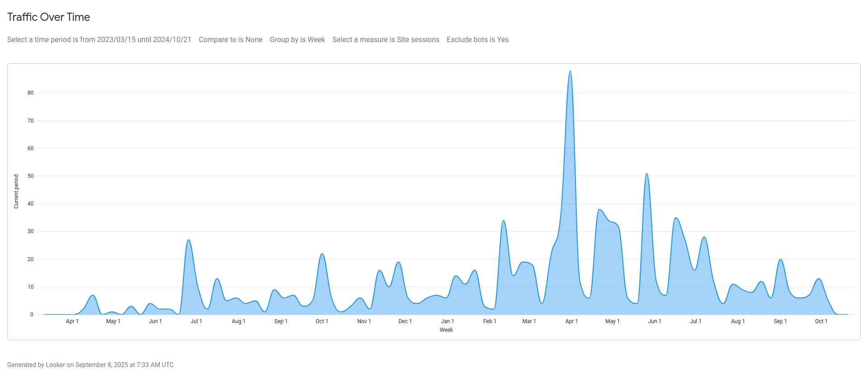Select the 20 y-axis tick label
The height and width of the screenshot is (382, 868).
[30, 259]
